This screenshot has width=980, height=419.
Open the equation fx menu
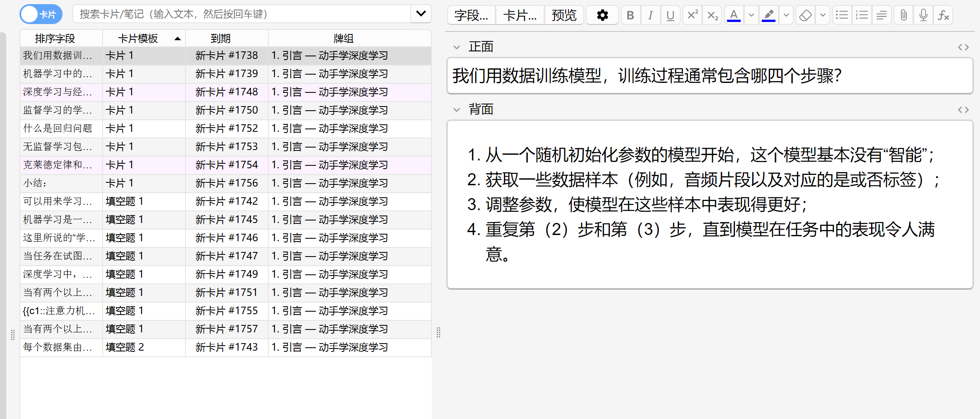pos(943,15)
